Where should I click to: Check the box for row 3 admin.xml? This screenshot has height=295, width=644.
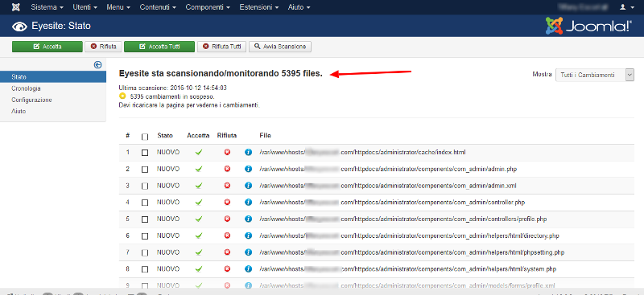click(x=145, y=186)
